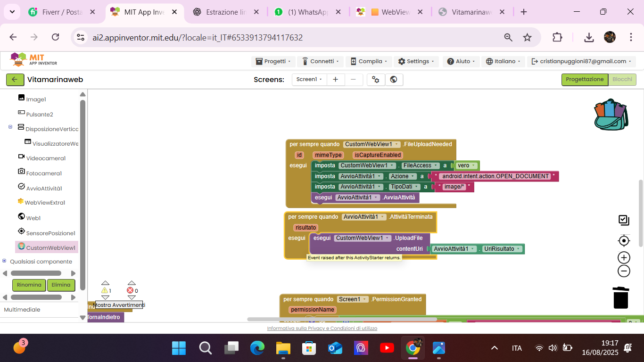Toggle the workspace checkbox control icon

click(x=624, y=220)
